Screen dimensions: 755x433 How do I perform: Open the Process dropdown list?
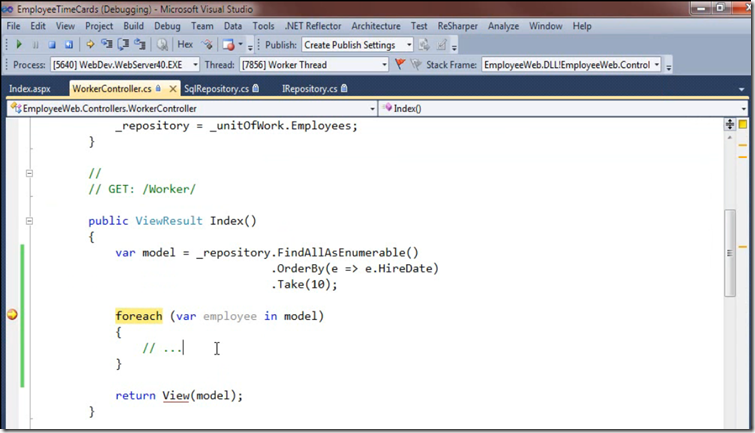tap(195, 65)
